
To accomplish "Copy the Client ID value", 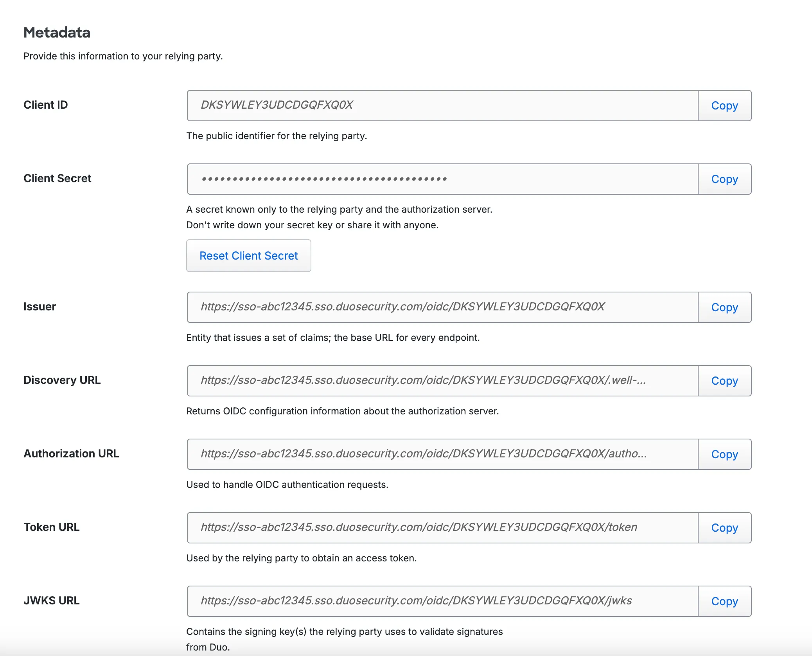I will (724, 106).
